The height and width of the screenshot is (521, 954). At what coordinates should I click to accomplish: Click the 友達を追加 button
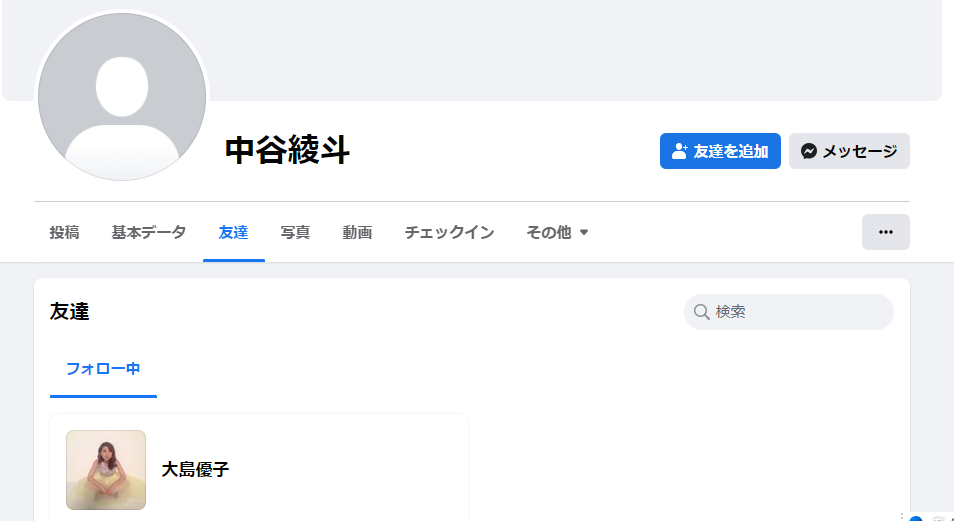click(x=720, y=151)
